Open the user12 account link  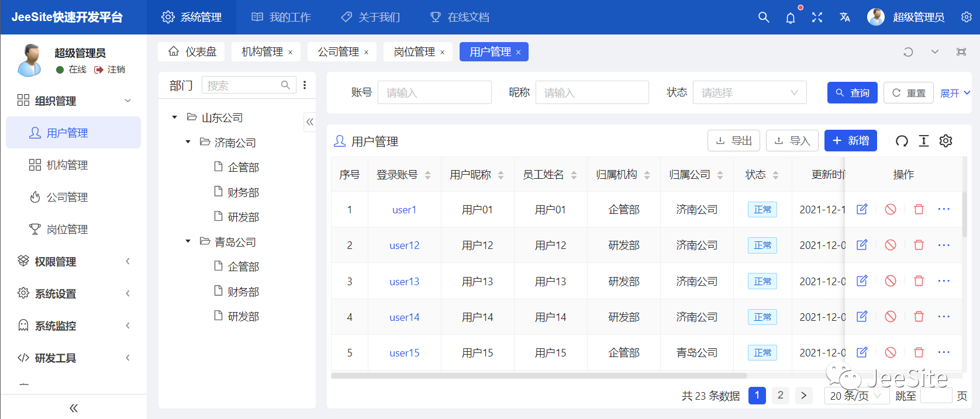point(405,245)
